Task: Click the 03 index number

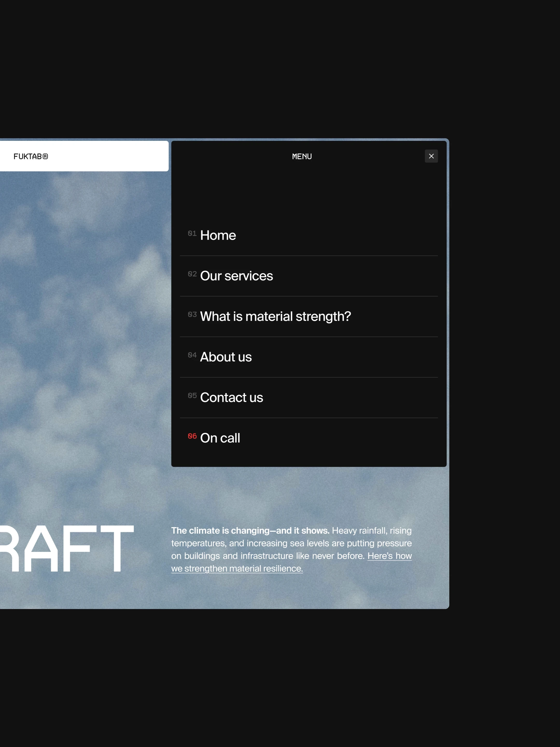Action: (192, 314)
